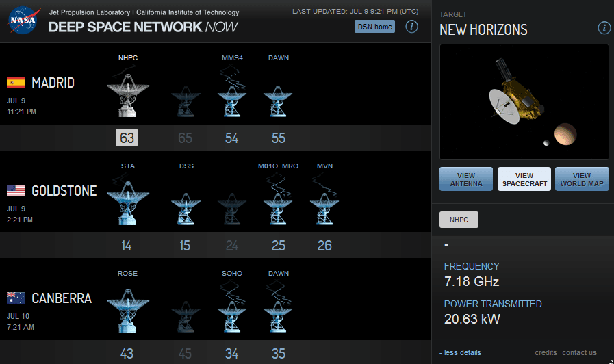Image resolution: width=614 pixels, height=364 pixels.
Task: Click the DSS spacecraft label
Action: (186, 166)
